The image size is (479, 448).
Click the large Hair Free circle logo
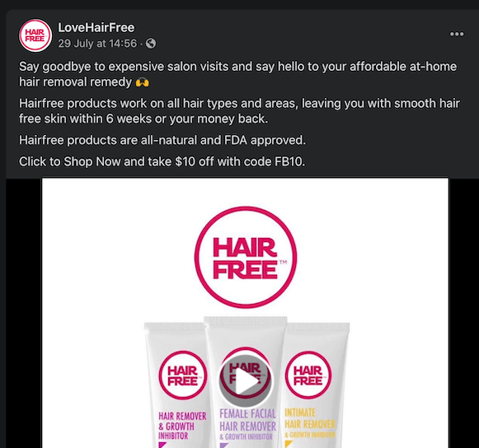[x=246, y=257]
